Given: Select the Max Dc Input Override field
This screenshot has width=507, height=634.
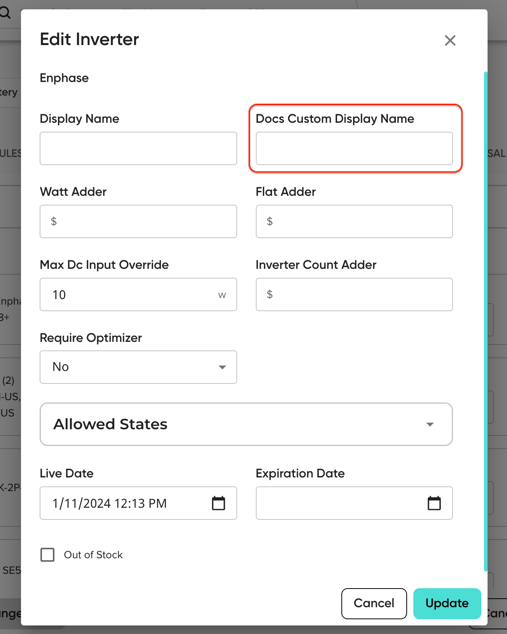Looking at the screenshot, I should [x=138, y=294].
